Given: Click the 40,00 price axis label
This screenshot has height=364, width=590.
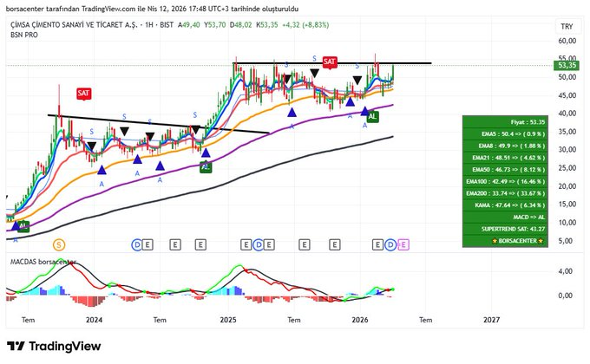Looking at the screenshot, I should (567, 114).
